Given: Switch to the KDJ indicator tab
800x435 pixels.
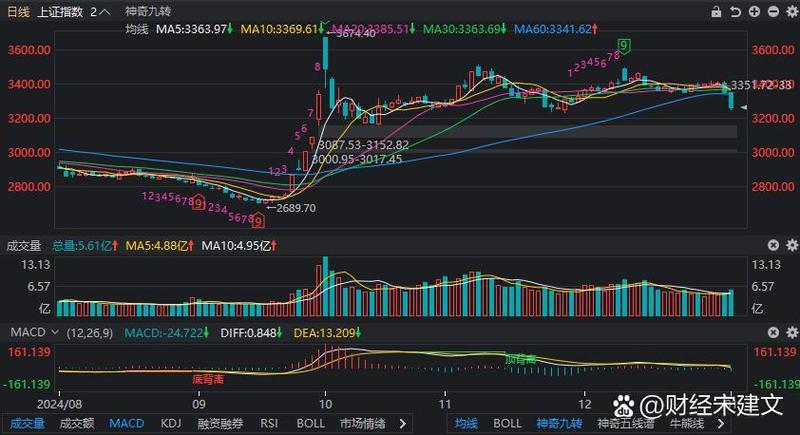Looking at the screenshot, I should [x=172, y=423].
